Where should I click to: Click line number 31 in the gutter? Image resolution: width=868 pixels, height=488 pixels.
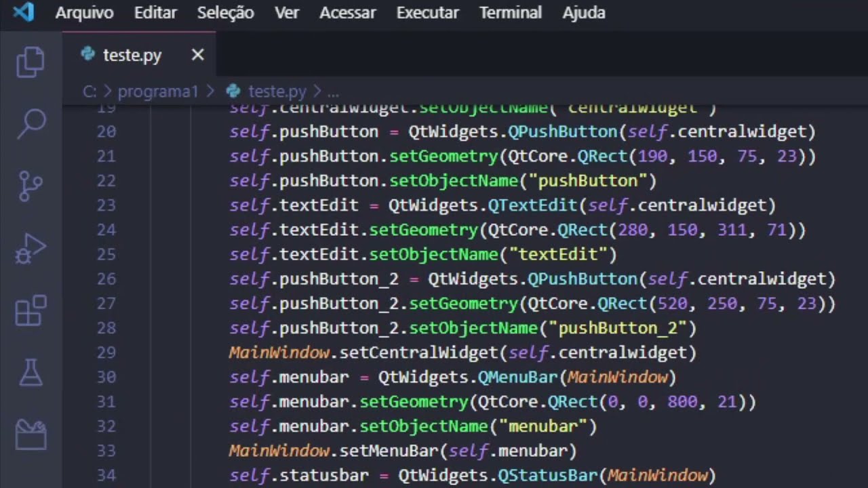coord(106,401)
